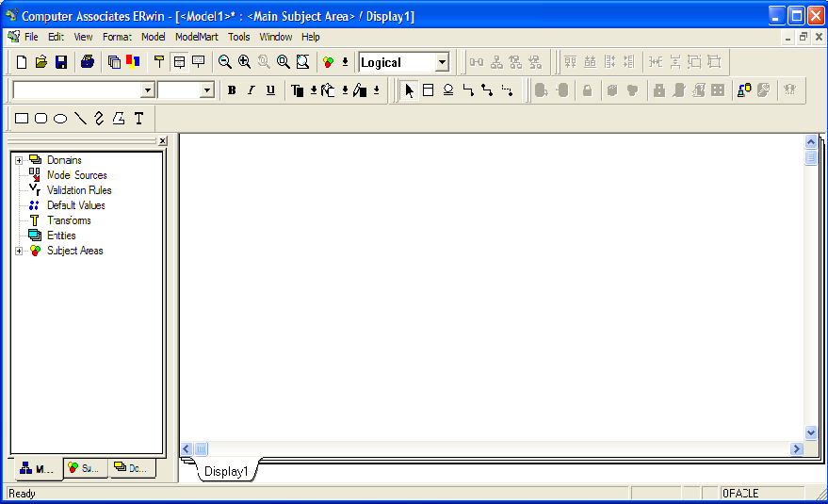828x504 pixels.
Task: Select the connector drawing tool
Action: (99, 119)
